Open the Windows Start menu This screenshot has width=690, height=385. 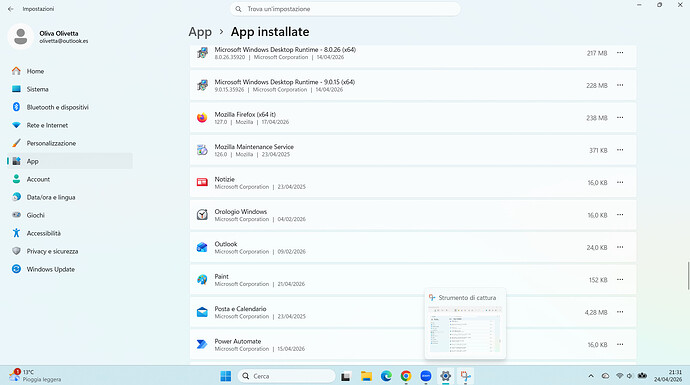click(226, 376)
